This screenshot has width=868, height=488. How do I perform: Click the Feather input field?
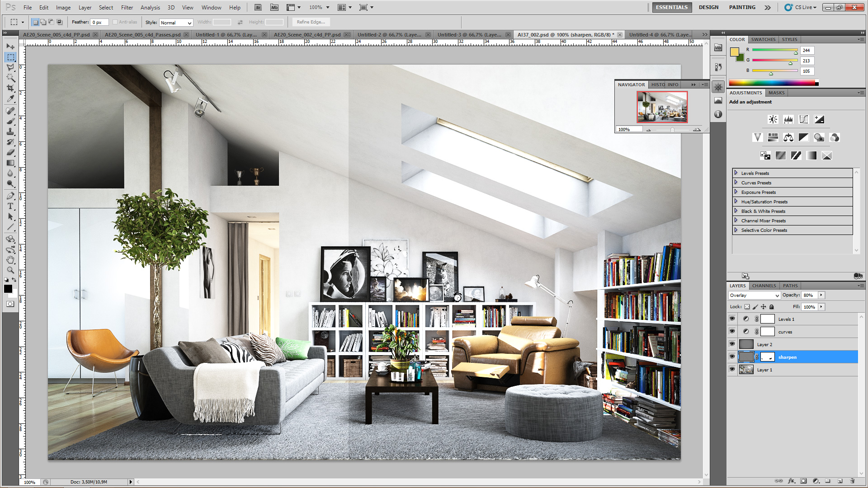[x=99, y=23]
